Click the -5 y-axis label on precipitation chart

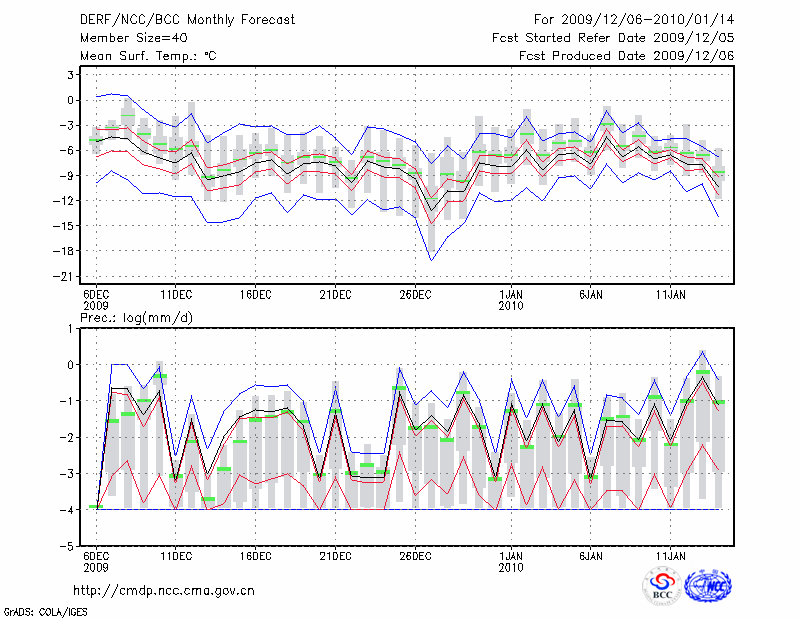point(70,547)
